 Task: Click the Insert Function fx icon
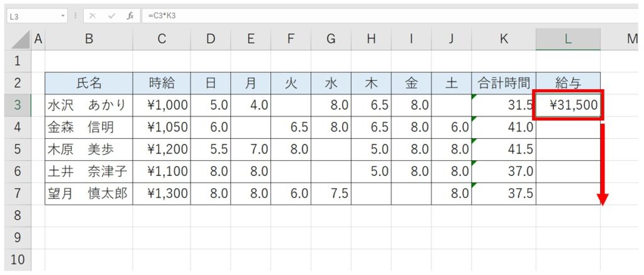[130, 15]
